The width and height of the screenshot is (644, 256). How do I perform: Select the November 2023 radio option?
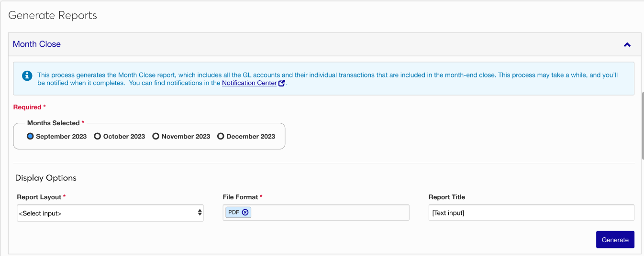click(x=155, y=136)
